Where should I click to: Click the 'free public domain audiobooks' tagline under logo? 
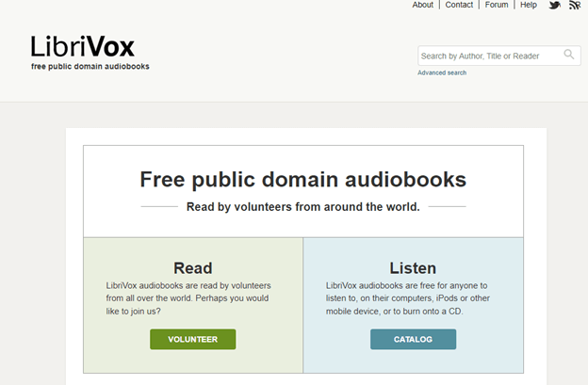pos(90,67)
